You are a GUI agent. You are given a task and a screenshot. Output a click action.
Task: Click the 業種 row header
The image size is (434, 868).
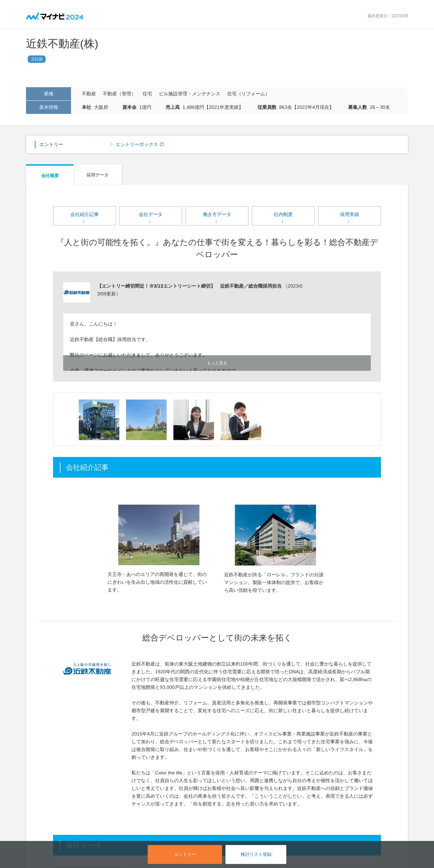pyautogui.click(x=48, y=94)
